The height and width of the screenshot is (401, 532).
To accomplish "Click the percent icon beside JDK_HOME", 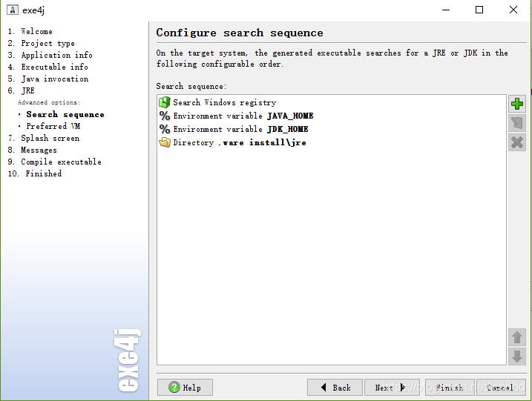I will (x=165, y=129).
